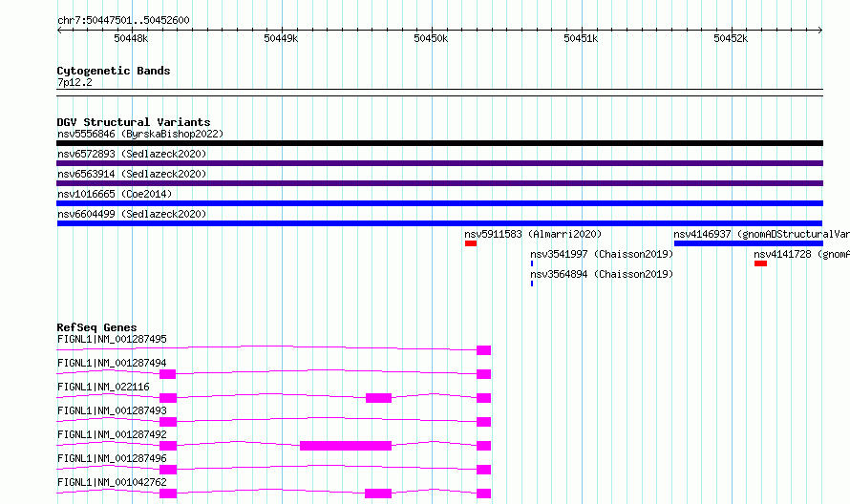Select the small blue nsv3564894 marker
This screenshot has height=504, width=850.
tap(532, 283)
